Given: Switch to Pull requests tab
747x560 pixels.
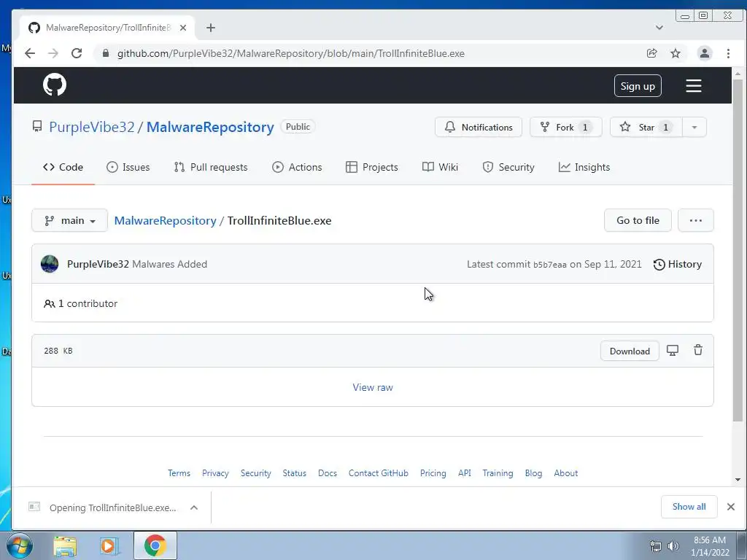Looking at the screenshot, I should [x=211, y=167].
